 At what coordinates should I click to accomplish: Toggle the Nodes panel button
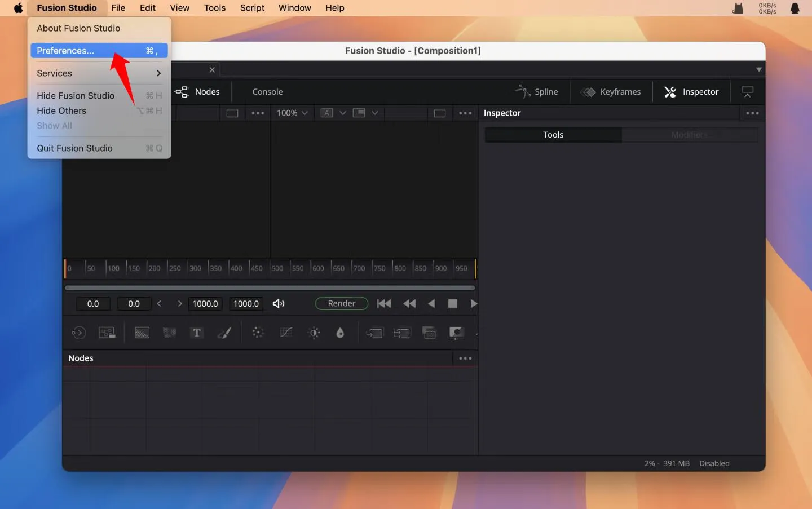198,92
